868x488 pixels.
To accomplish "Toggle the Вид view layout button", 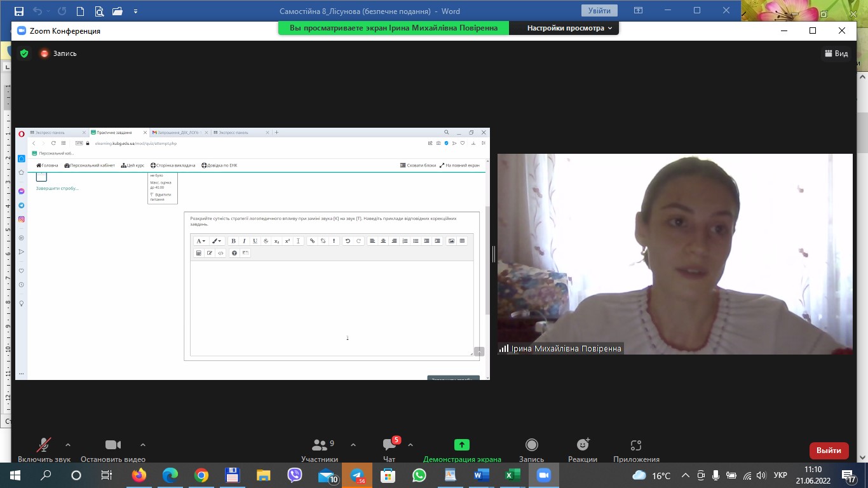I will (836, 53).
